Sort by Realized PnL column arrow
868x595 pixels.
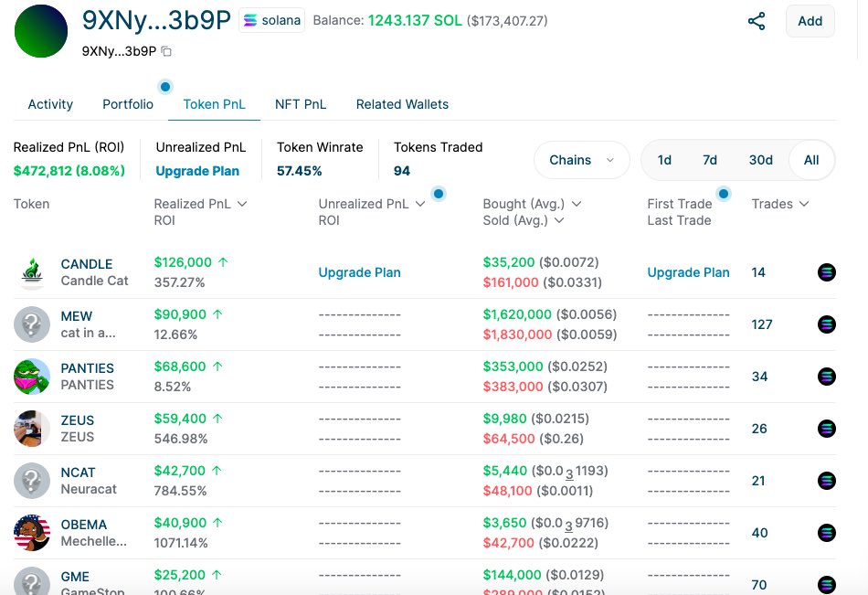242,204
